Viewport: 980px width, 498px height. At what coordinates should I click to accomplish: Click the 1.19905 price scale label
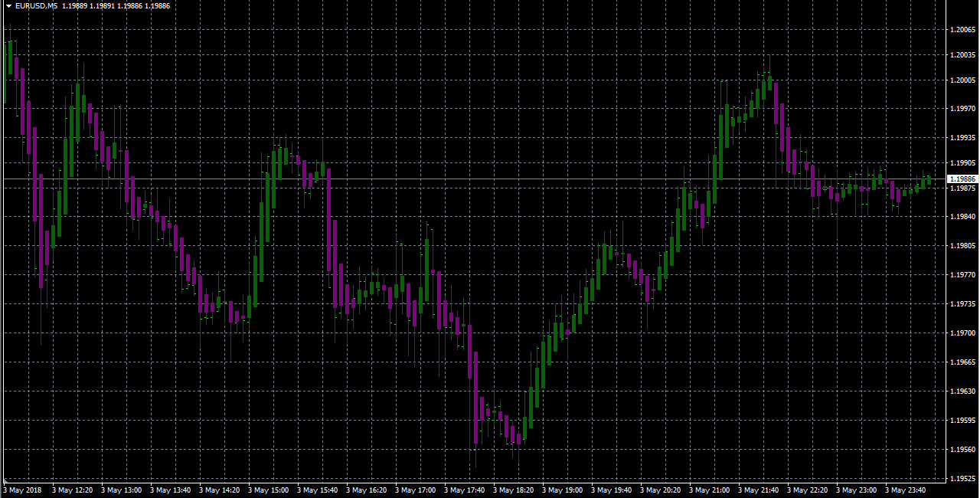962,163
